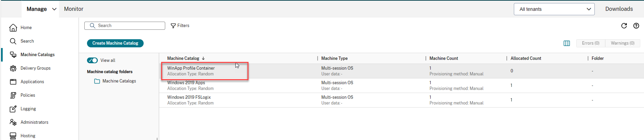This screenshot has height=140, width=644.
Task: Open the columns chooser icon
Action: pos(566,43)
